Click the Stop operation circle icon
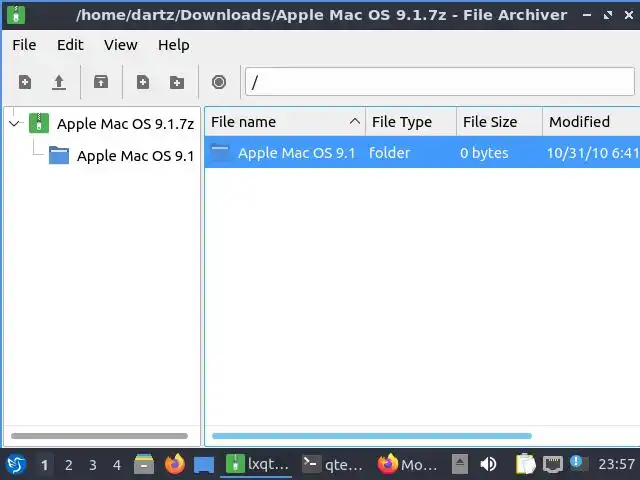640x480 pixels. (x=219, y=82)
